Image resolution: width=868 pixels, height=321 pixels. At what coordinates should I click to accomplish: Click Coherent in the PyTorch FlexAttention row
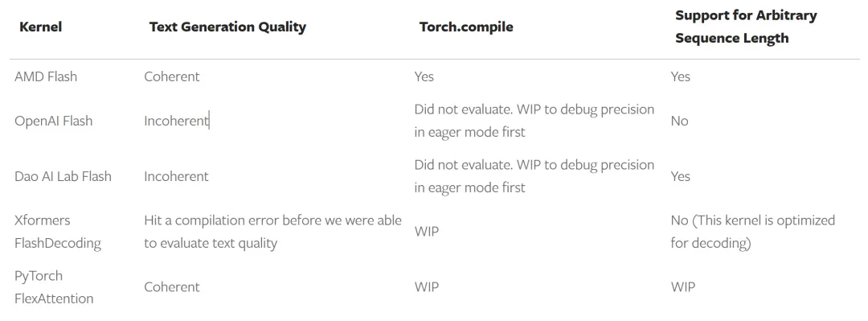(x=172, y=286)
